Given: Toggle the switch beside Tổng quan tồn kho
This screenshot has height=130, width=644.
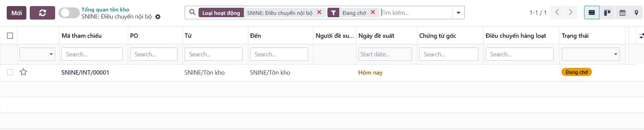Looking at the screenshot, I should [69, 13].
